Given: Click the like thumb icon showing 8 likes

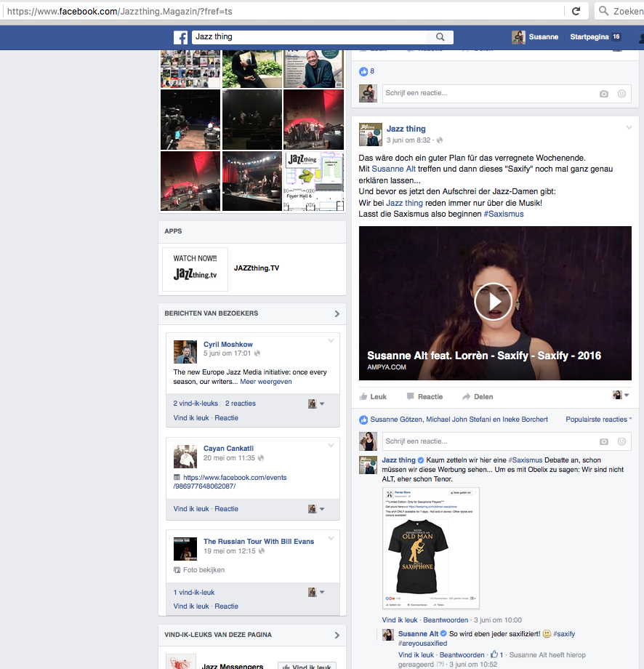Looking at the screenshot, I should coord(363,71).
